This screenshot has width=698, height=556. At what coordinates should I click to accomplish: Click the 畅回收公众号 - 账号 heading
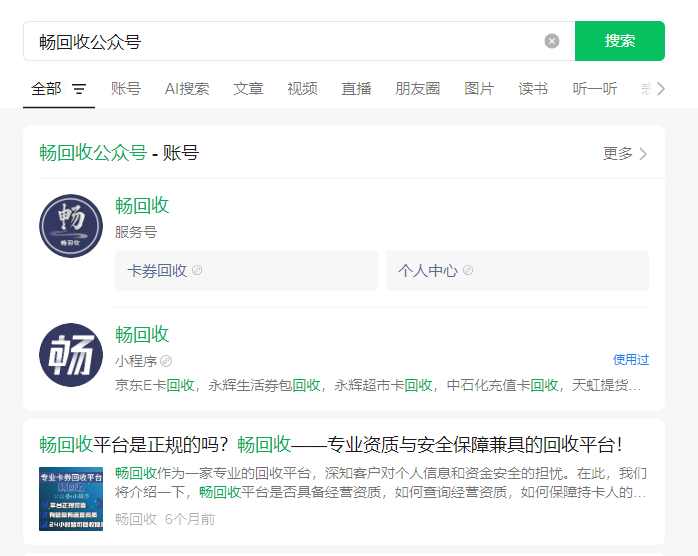coord(119,153)
